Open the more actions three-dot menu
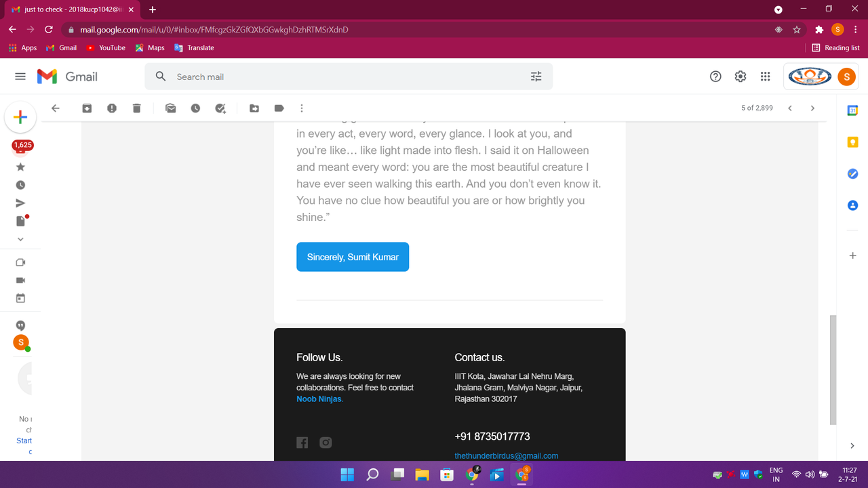Image resolution: width=868 pixels, height=488 pixels. [x=301, y=108]
